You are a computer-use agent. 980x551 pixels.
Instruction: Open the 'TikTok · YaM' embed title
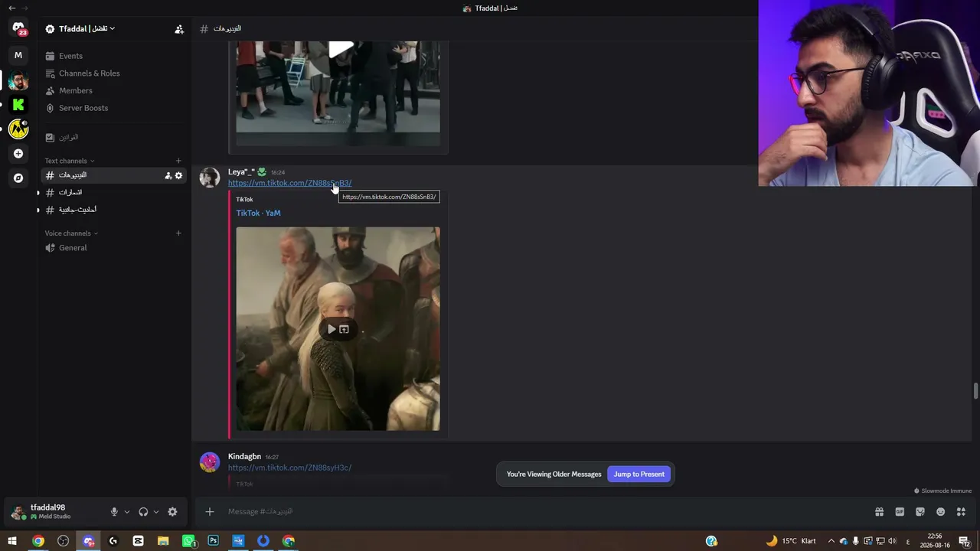(258, 213)
